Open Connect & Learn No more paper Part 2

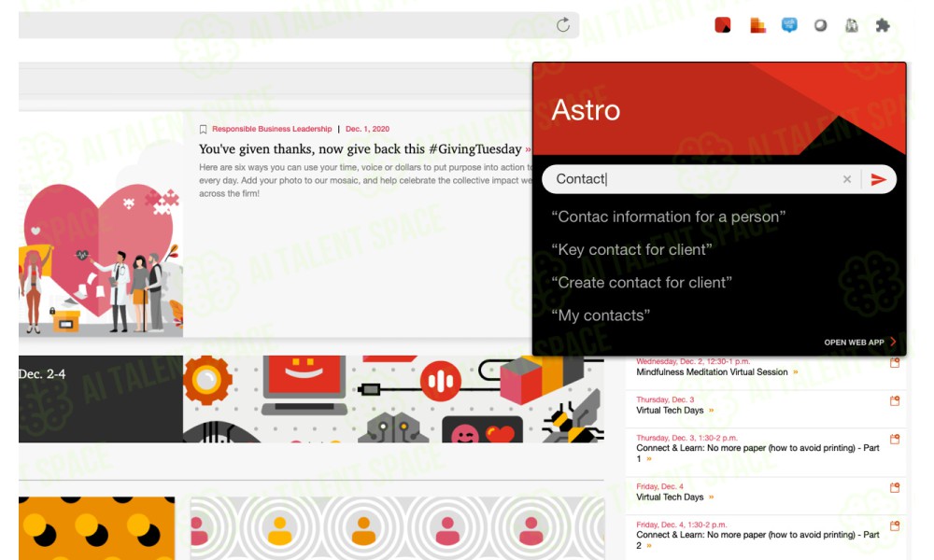tap(757, 539)
